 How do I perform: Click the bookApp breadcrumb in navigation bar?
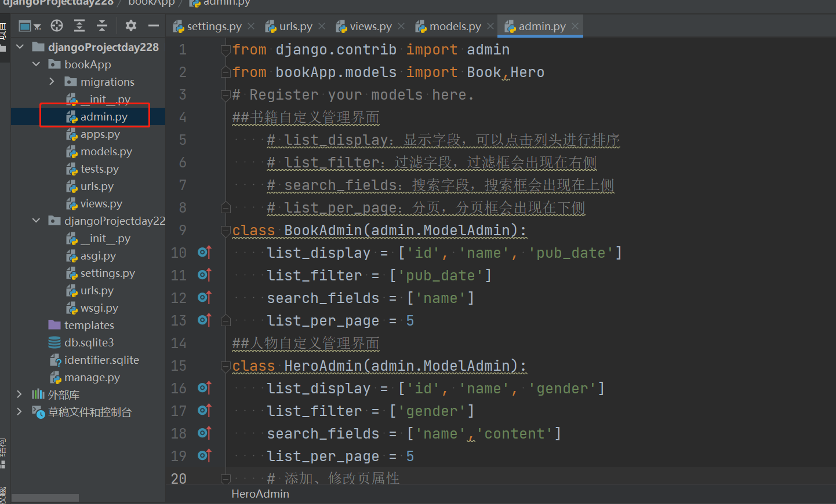[151, 2]
